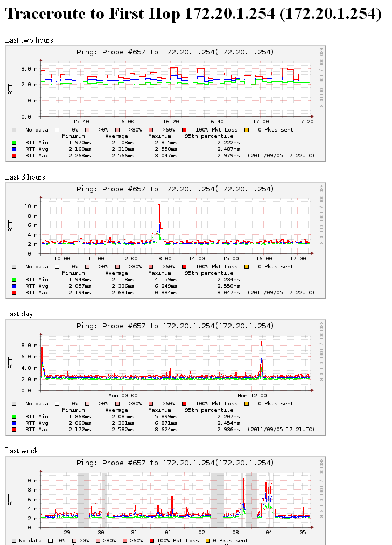Click the >0% loss box under the last day graph
The image size is (392, 545).
pos(87,404)
